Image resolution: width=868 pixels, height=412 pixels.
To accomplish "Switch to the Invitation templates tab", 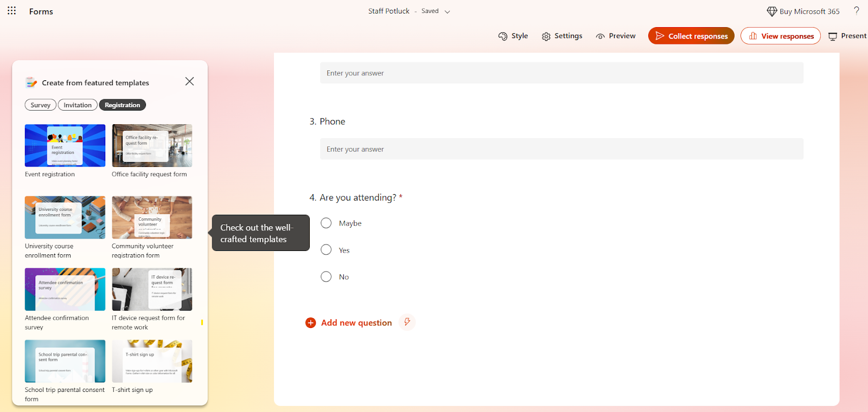I will point(78,105).
